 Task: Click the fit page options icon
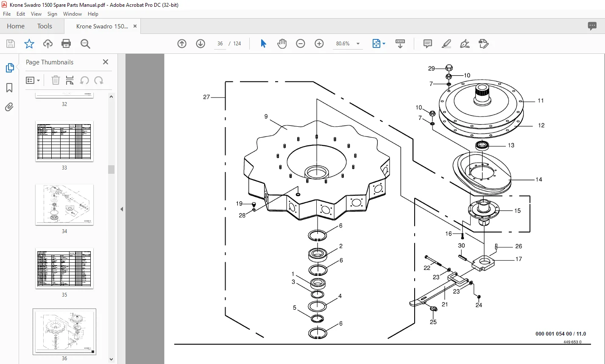coord(376,44)
